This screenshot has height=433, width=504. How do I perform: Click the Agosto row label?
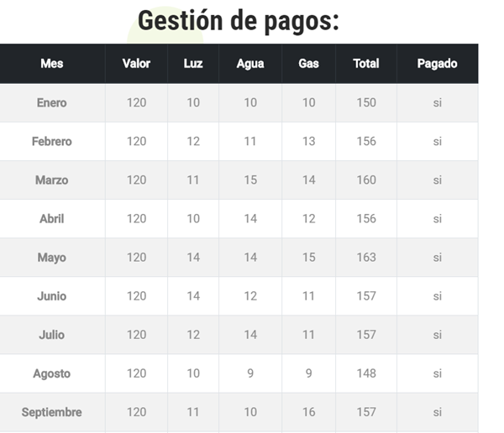coord(52,373)
